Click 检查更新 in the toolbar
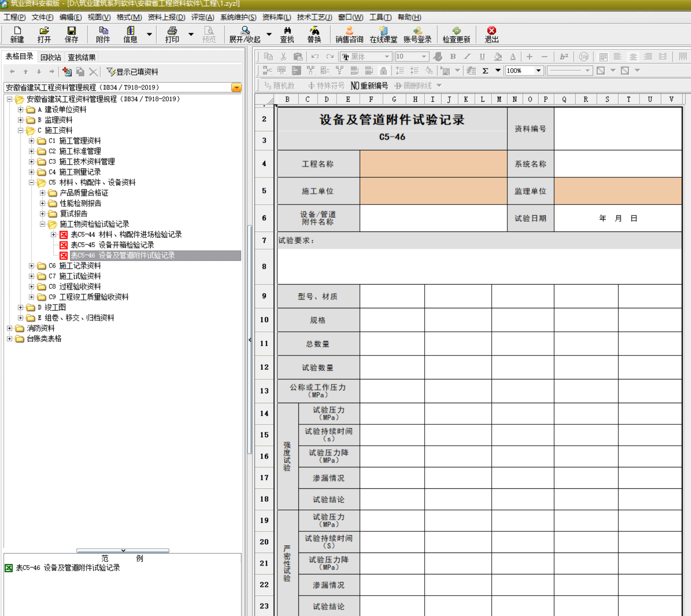 (456, 35)
